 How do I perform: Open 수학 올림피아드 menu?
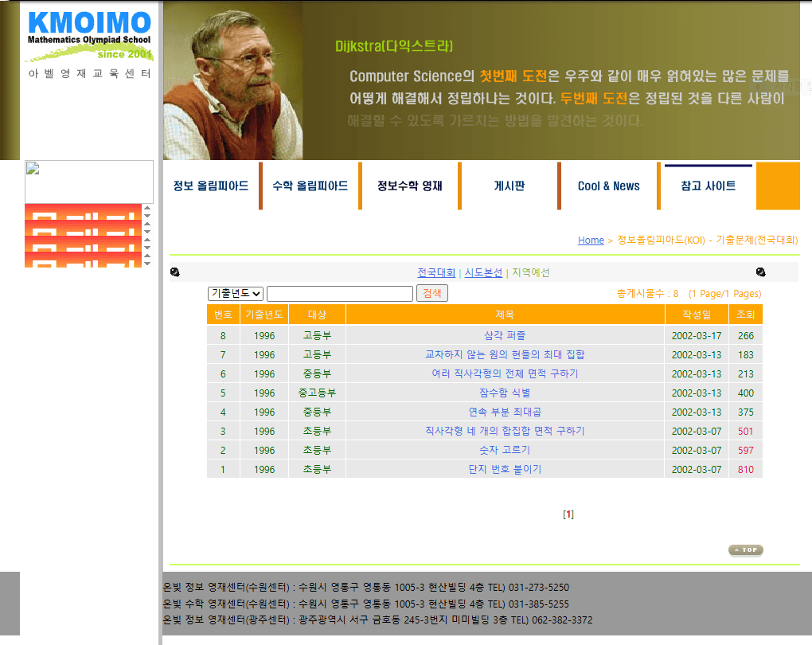point(310,186)
